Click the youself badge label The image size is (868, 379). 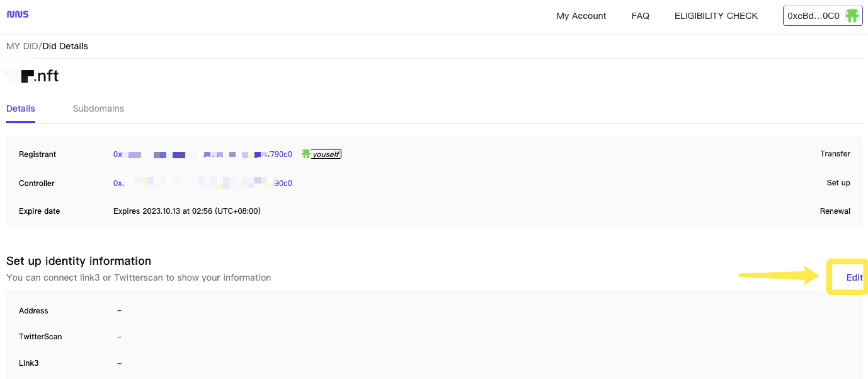[326, 154]
